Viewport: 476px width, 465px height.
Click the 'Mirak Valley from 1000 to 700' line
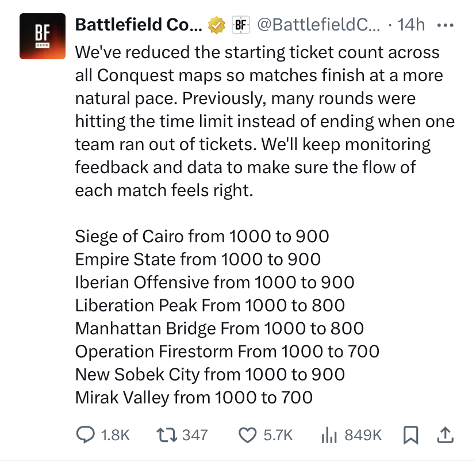point(194,397)
